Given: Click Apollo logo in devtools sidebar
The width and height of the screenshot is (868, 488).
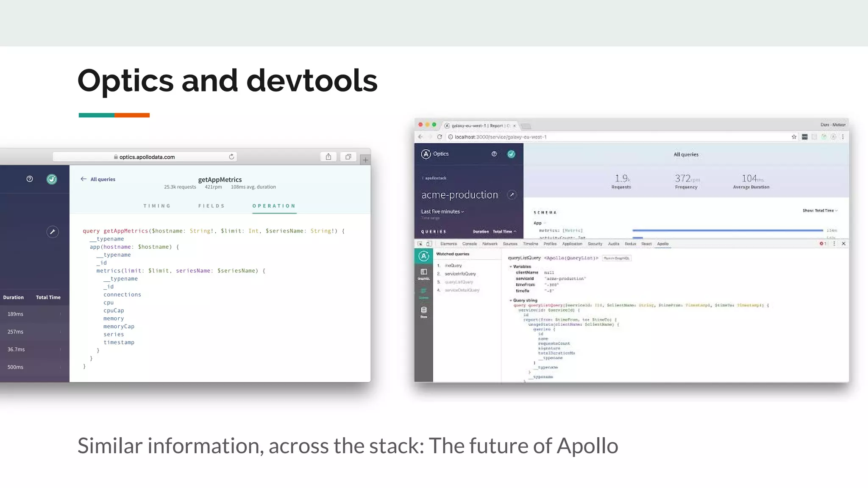Looking at the screenshot, I should pyautogui.click(x=423, y=256).
